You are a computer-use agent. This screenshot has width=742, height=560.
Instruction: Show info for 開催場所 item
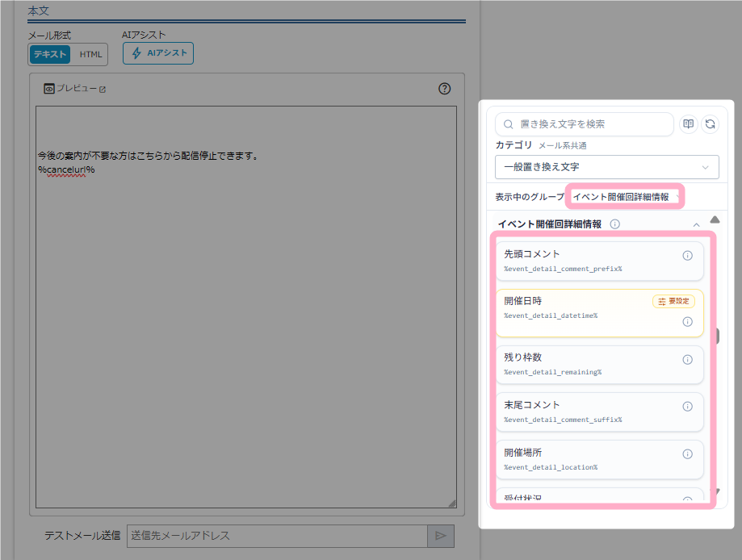(688, 454)
